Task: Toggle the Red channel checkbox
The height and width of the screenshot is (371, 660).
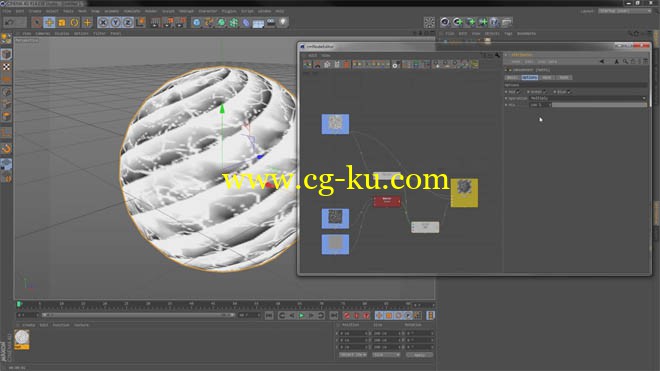Action: click(518, 91)
